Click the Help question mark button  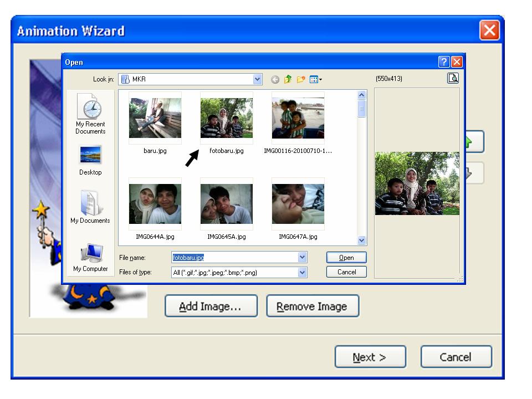click(444, 62)
